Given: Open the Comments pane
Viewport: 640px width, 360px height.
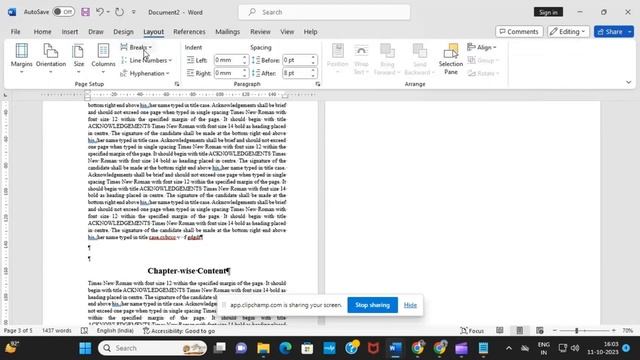Looking at the screenshot, I should 519,31.
